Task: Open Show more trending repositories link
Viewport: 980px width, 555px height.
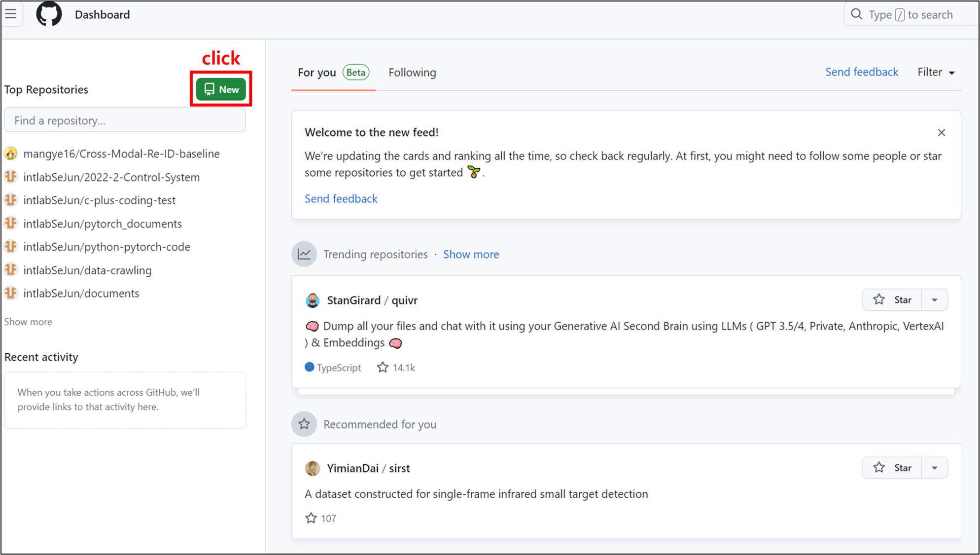Action: pos(471,254)
